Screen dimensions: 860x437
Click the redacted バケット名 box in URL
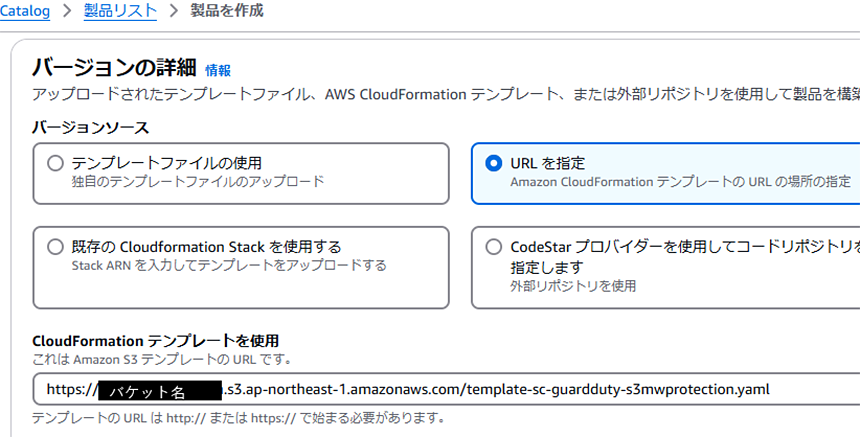tap(160, 391)
